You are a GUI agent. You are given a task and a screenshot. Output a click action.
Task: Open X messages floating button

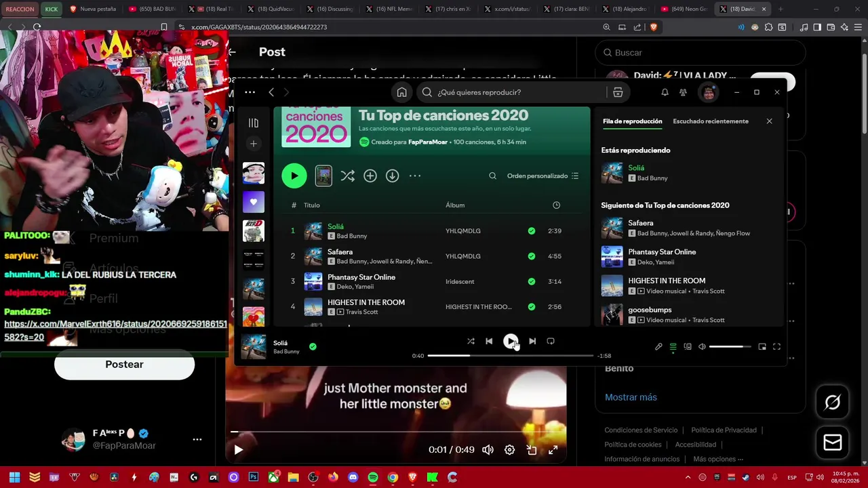832,443
